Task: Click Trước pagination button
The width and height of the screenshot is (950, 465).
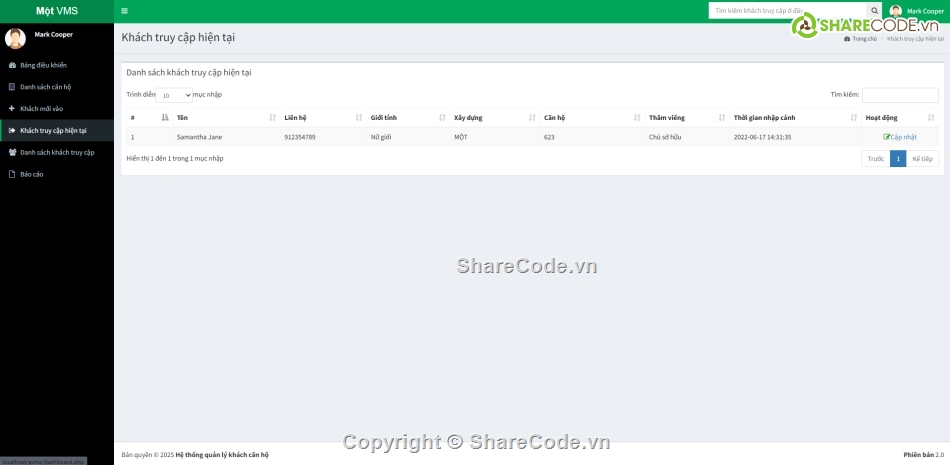Action: 875,159
